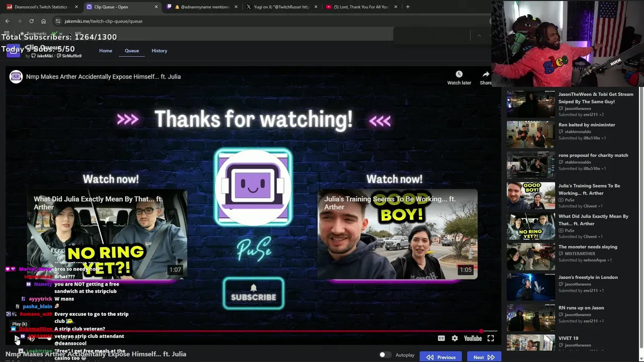The height and width of the screenshot is (362, 644).
Task: Close the Clip Queue - Open tab
Action: click(156, 7)
